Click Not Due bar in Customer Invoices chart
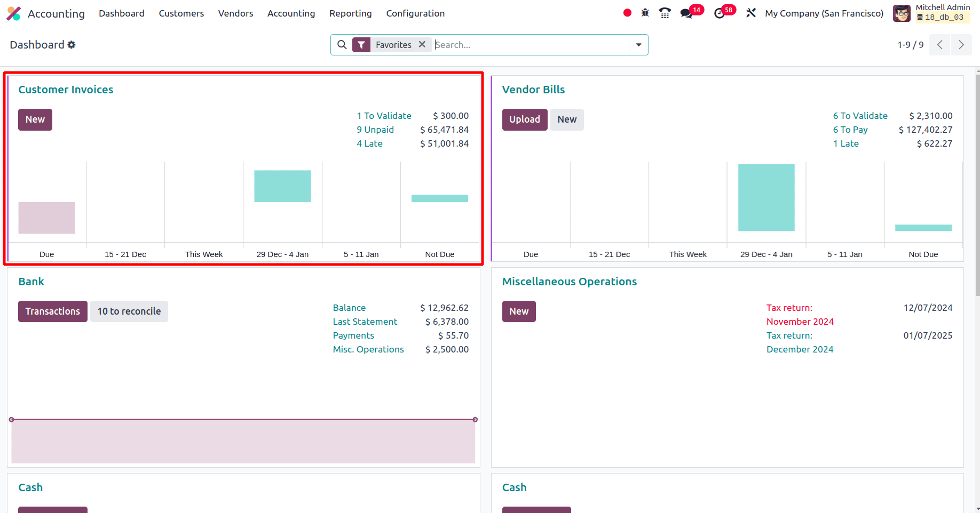This screenshot has height=513, width=980. [x=440, y=198]
